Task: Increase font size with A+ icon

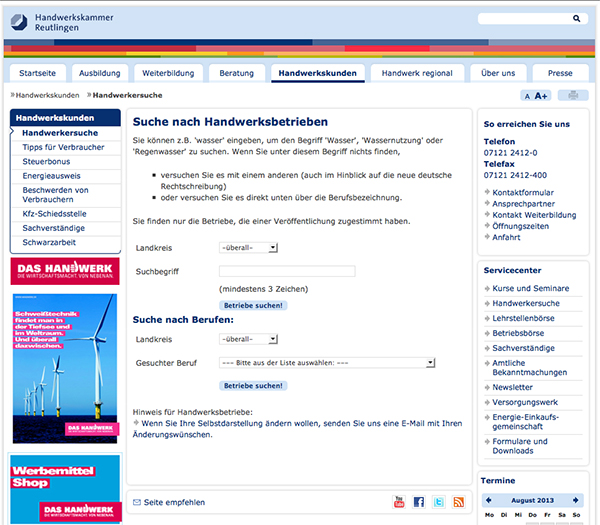Action: 542,96
